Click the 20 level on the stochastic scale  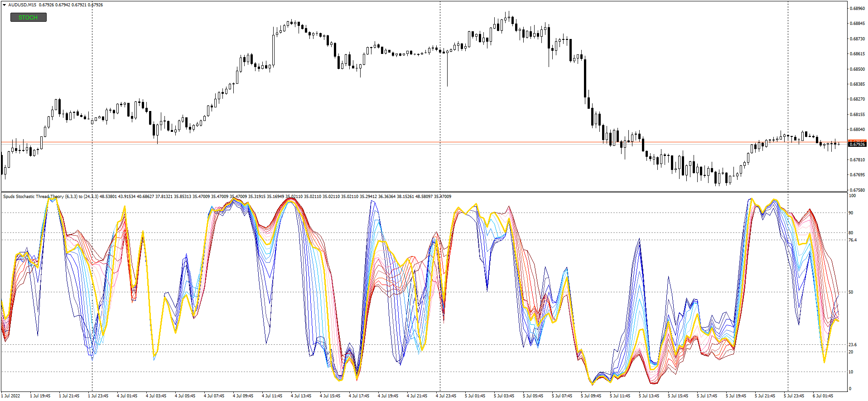(x=851, y=352)
